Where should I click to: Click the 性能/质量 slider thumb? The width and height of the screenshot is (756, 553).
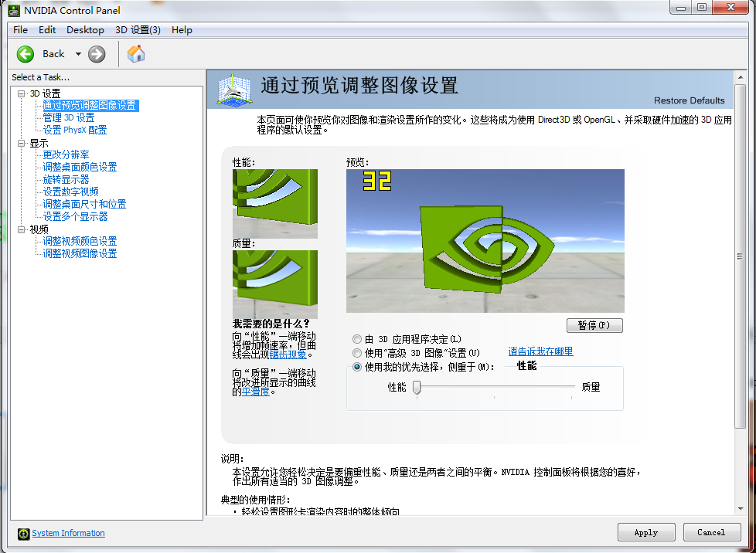417,387
